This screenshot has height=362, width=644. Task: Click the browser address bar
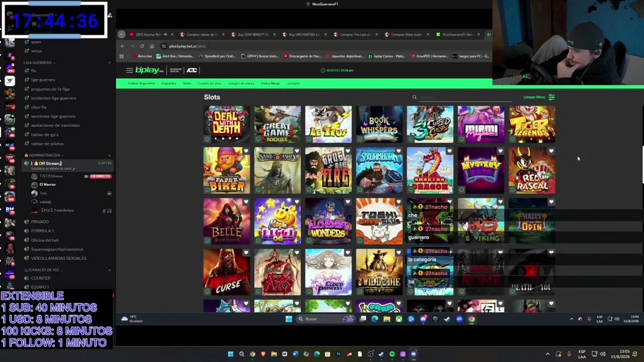tap(322, 46)
